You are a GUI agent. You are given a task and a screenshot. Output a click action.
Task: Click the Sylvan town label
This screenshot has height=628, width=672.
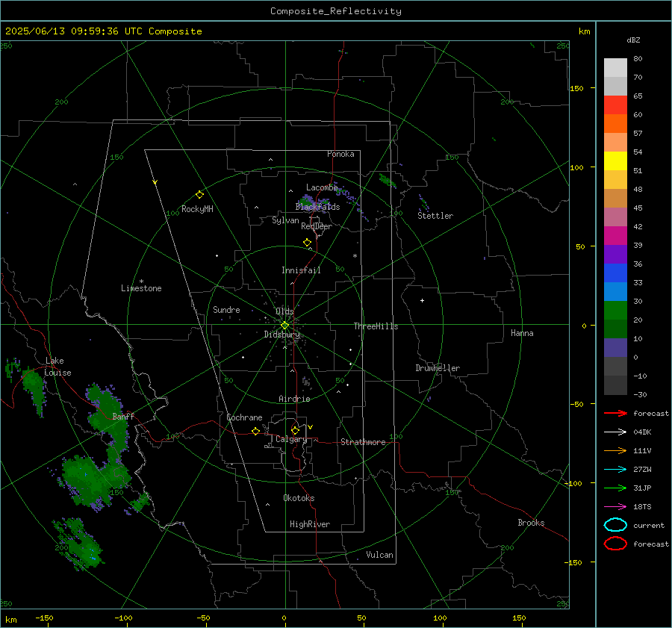pyautogui.click(x=285, y=220)
